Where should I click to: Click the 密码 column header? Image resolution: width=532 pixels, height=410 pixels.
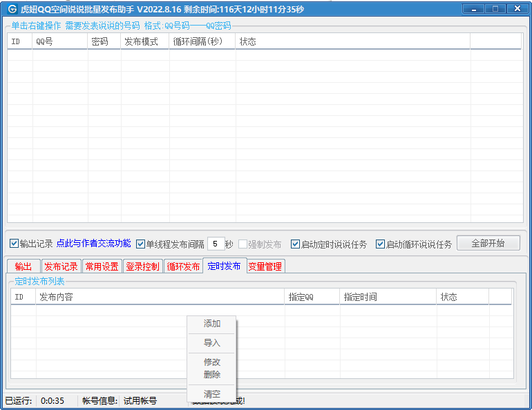[x=104, y=41]
